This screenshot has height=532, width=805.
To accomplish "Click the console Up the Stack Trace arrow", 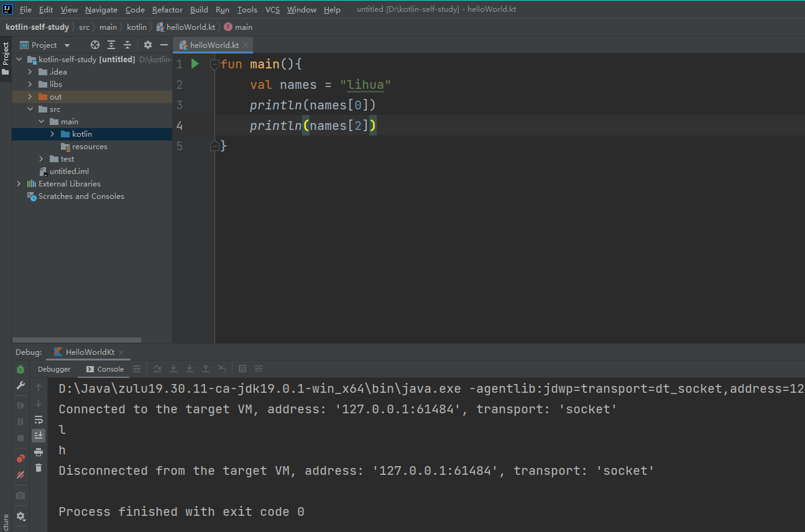I will click(39, 387).
